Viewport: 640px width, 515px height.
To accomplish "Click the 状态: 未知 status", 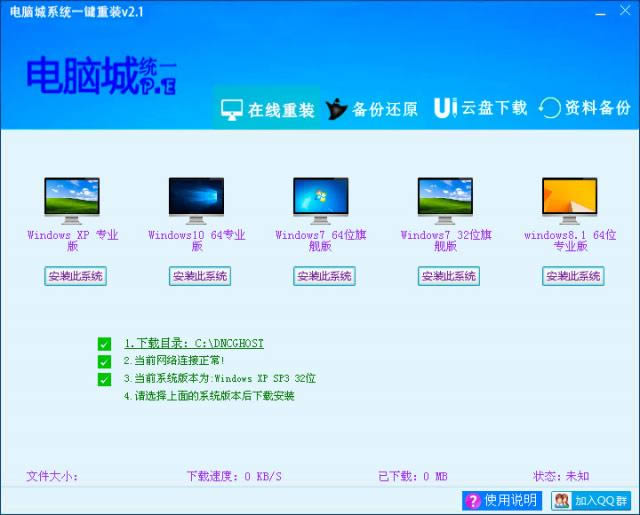I will click(x=561, y=476).
